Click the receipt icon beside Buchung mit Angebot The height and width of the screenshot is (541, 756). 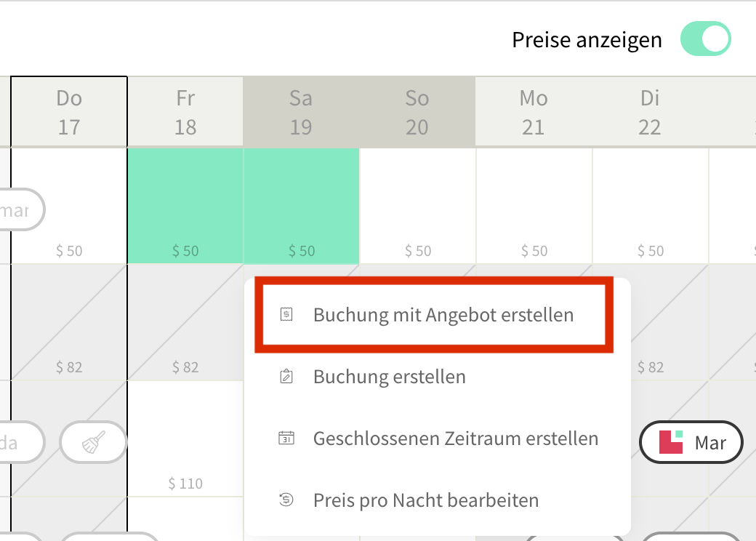[x=286, y=314]
